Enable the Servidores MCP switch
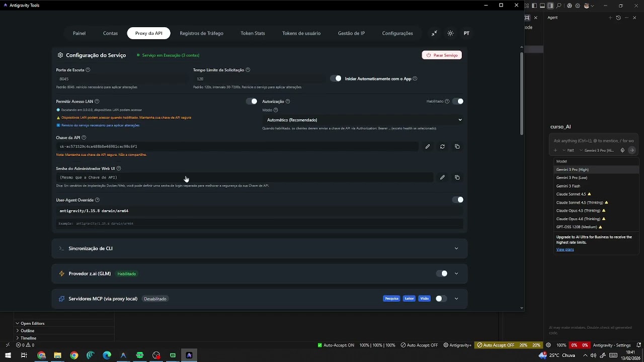Image resolution: width=644 pixels, height=362 pixels. click(441, 299)
